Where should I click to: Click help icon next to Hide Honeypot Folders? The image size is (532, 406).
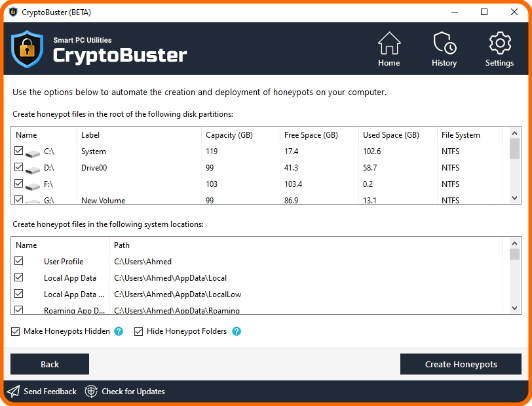237,331
